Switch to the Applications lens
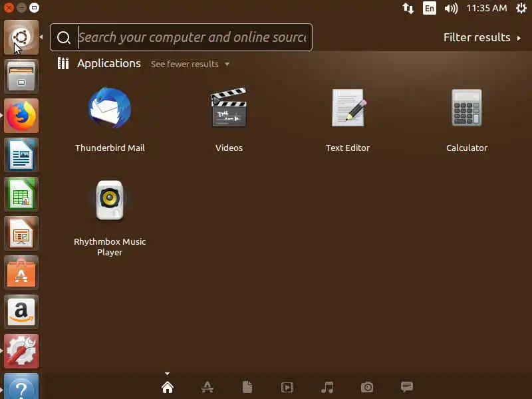This screenshot has height=399, width=532. point(207,387)
